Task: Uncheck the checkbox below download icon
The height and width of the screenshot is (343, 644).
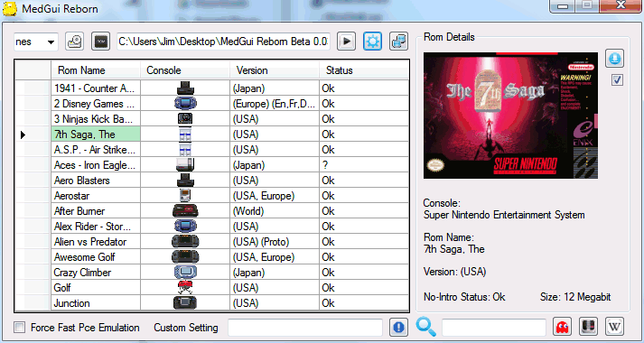Action: click(x=617, y=79)
